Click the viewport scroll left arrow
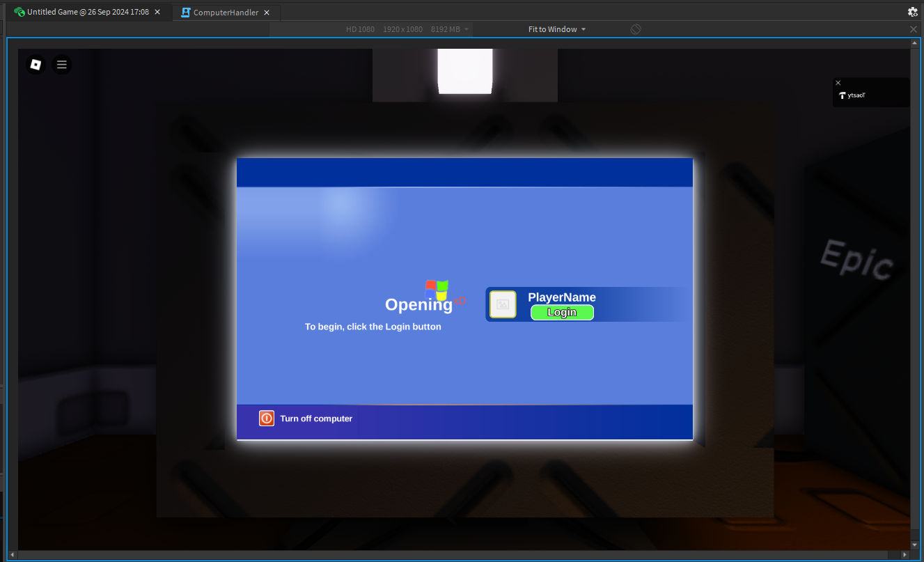Image resolution: width=924 pixels, height=562 pixels. [13, 554]
